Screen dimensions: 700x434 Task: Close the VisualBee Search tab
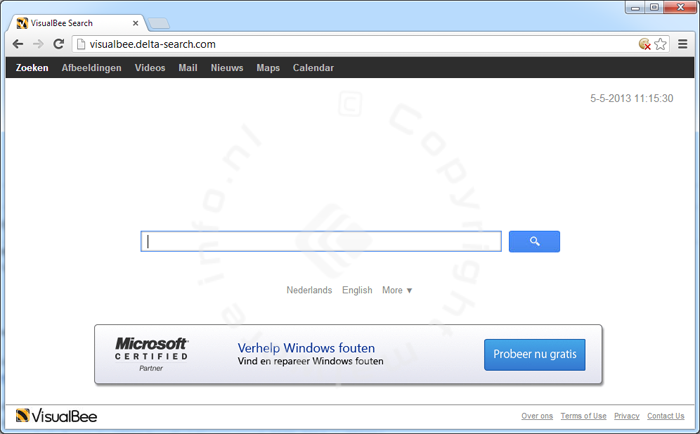coord(135,23)
